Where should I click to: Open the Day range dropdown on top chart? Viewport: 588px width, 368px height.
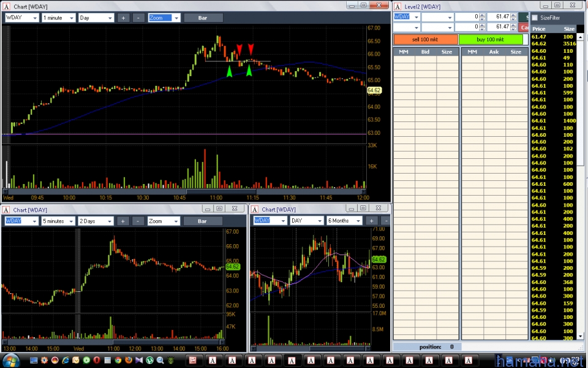110,18
